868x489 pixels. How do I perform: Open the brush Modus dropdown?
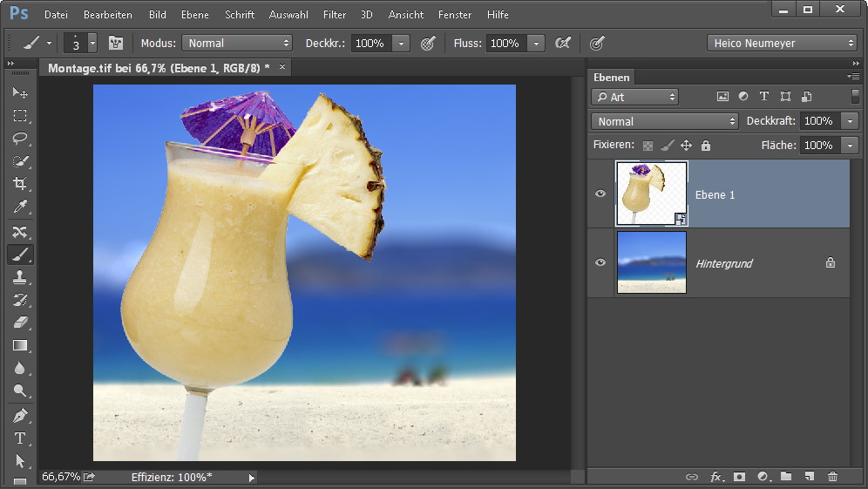point(238,43)
